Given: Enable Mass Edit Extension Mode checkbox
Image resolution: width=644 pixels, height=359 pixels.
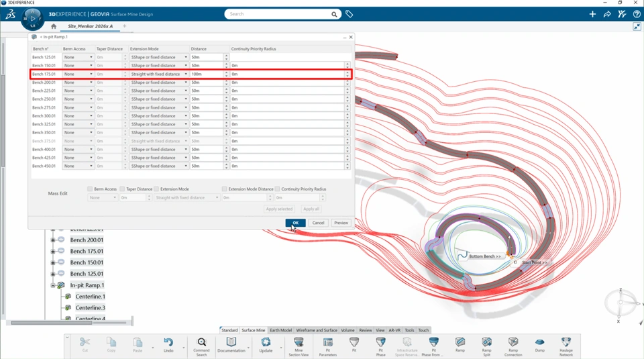Looking at the screenshot, I should (156, 189).
